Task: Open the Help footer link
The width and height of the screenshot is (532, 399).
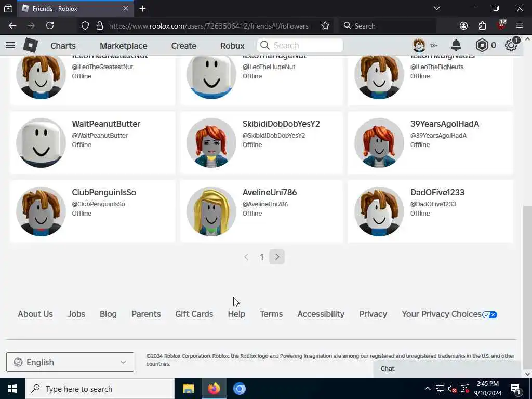Action: [236, 314]
